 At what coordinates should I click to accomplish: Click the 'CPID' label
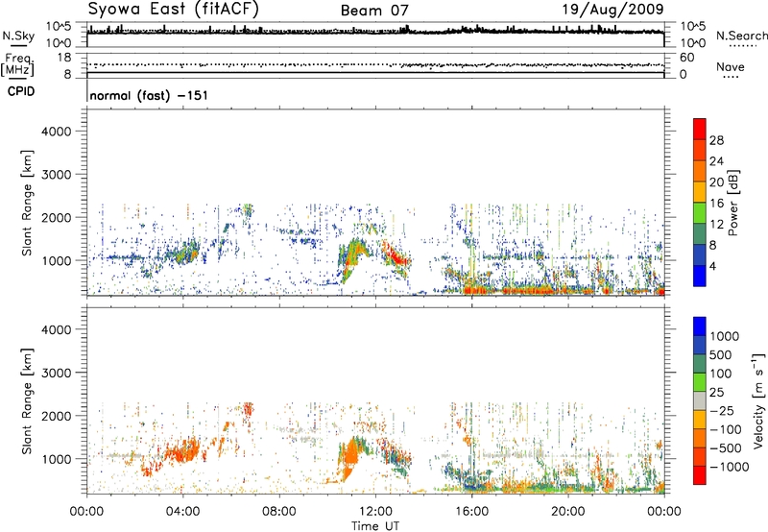tap(21, 91)
